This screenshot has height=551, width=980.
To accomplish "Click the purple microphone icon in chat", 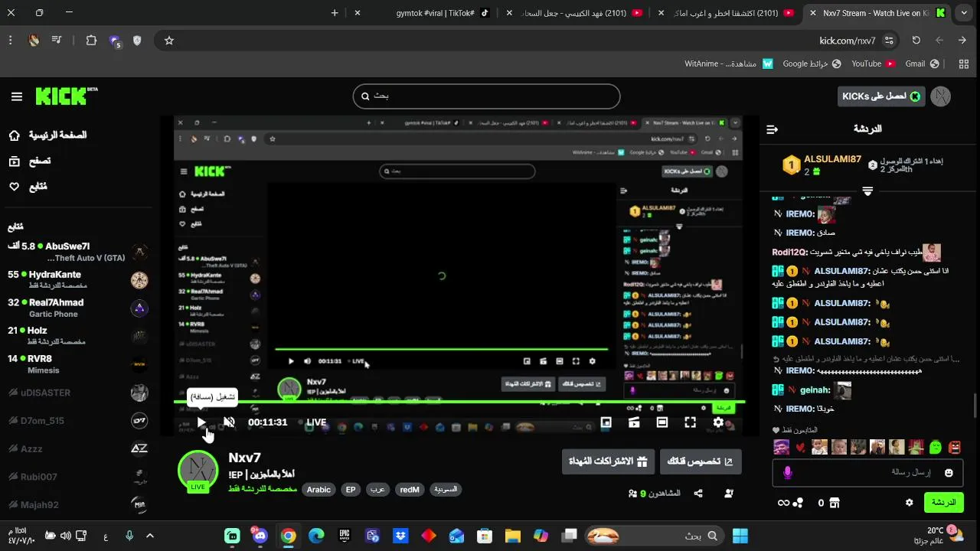I will tap(788, 473).
